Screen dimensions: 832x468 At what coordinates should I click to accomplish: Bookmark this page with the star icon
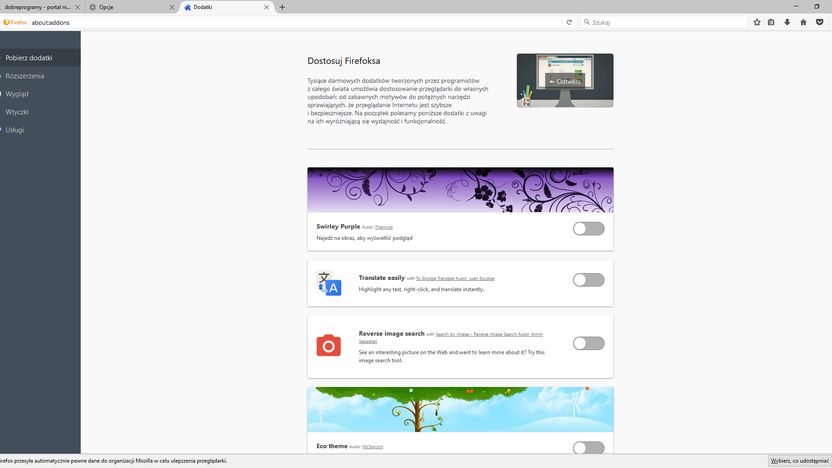pyautogui.click(x=757, y=22)
